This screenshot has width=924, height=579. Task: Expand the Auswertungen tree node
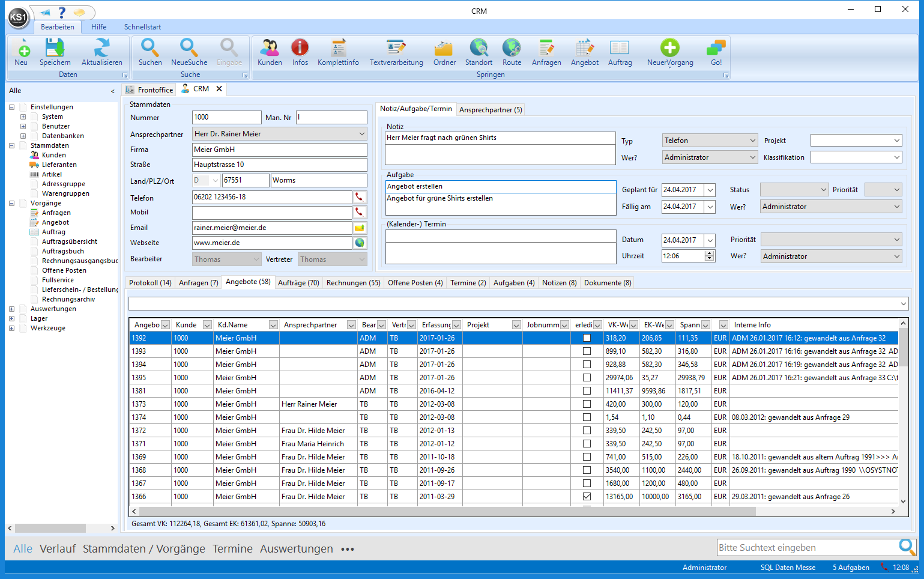[11, 308]
